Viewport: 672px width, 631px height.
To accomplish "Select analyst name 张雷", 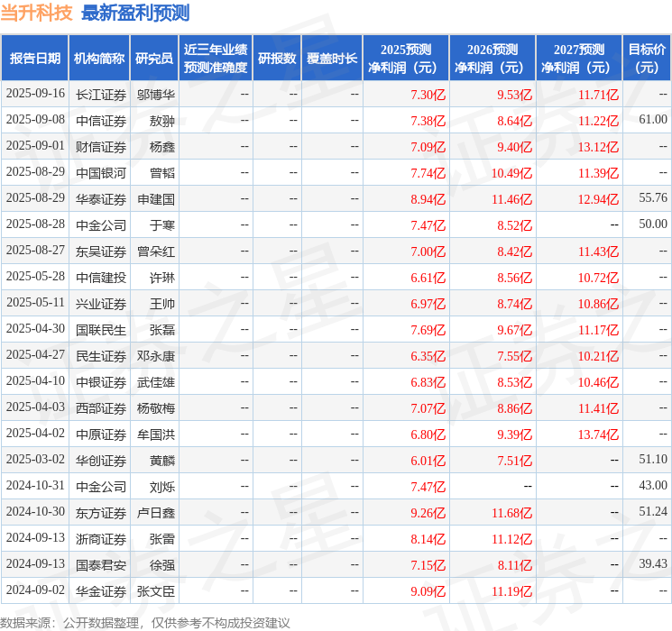I will coord(162,539).
